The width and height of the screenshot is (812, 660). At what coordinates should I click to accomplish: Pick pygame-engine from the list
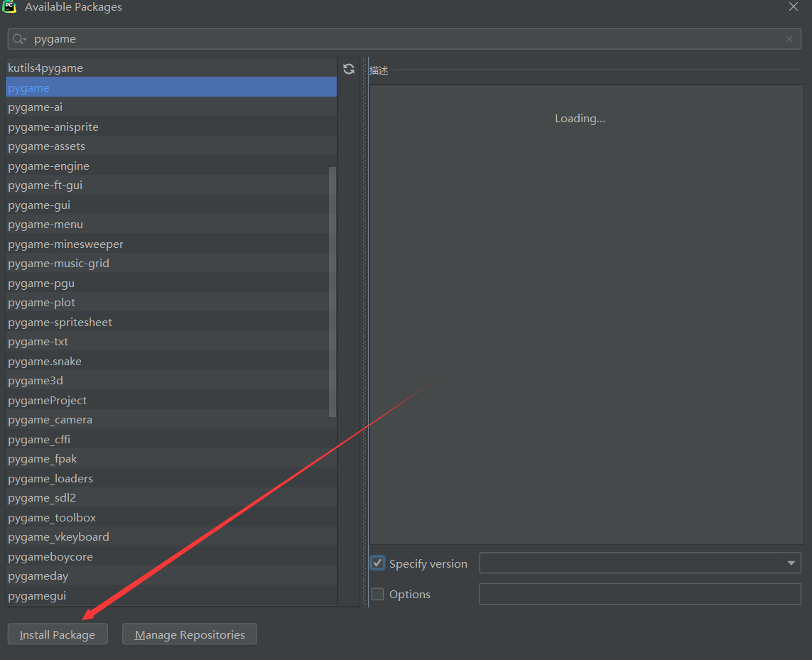pos(171,166)
